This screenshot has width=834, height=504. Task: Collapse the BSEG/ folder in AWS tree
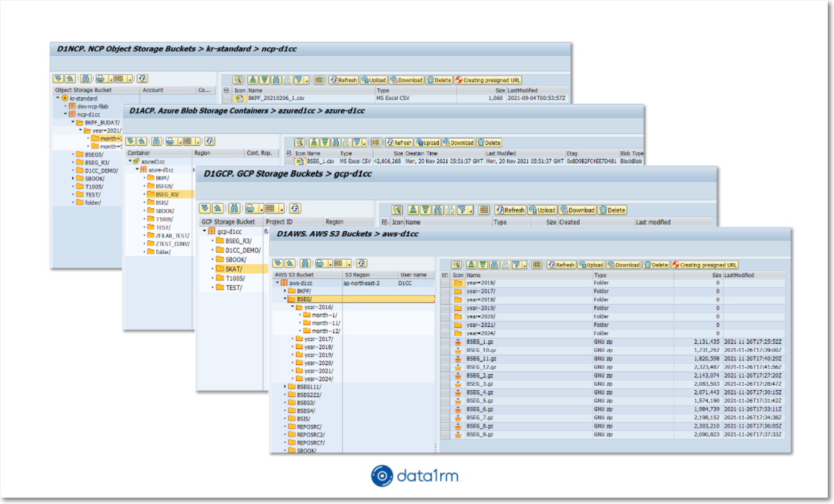pos(285,300)
